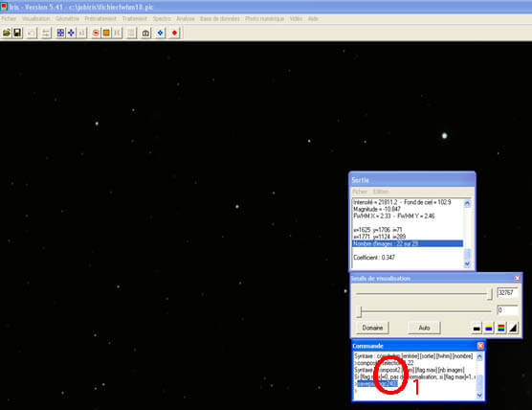Click the Commande window scrollbar down arrow
532x410 pixels.
pos(479,395)
